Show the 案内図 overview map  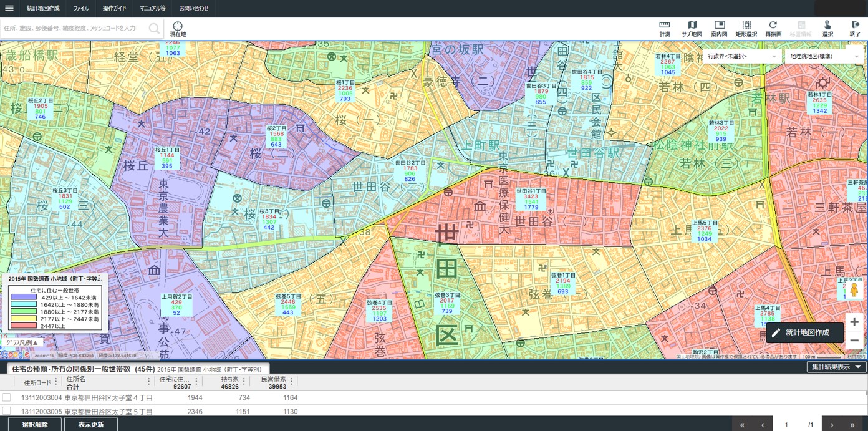720,29
